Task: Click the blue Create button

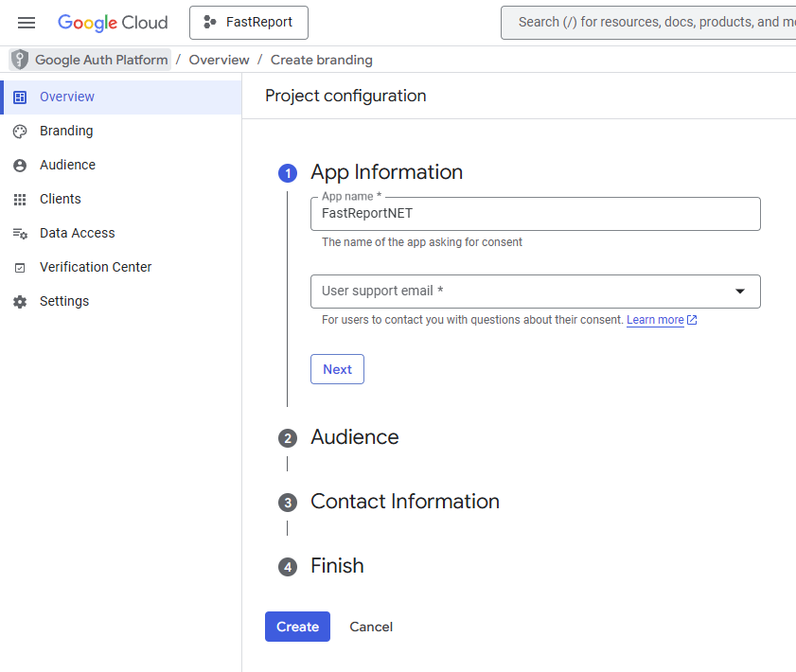Action: 297,627
